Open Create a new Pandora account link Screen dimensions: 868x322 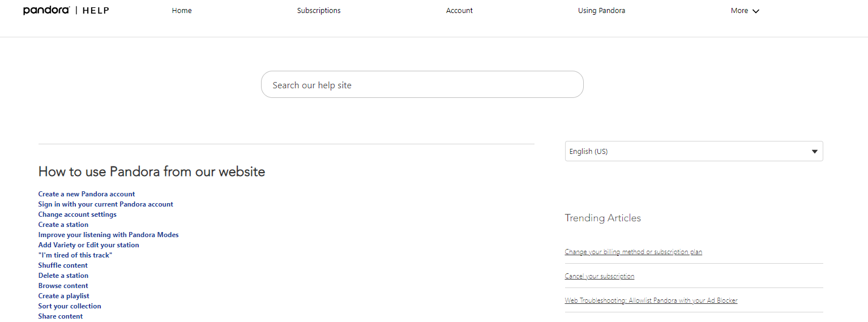click(87, 194)
